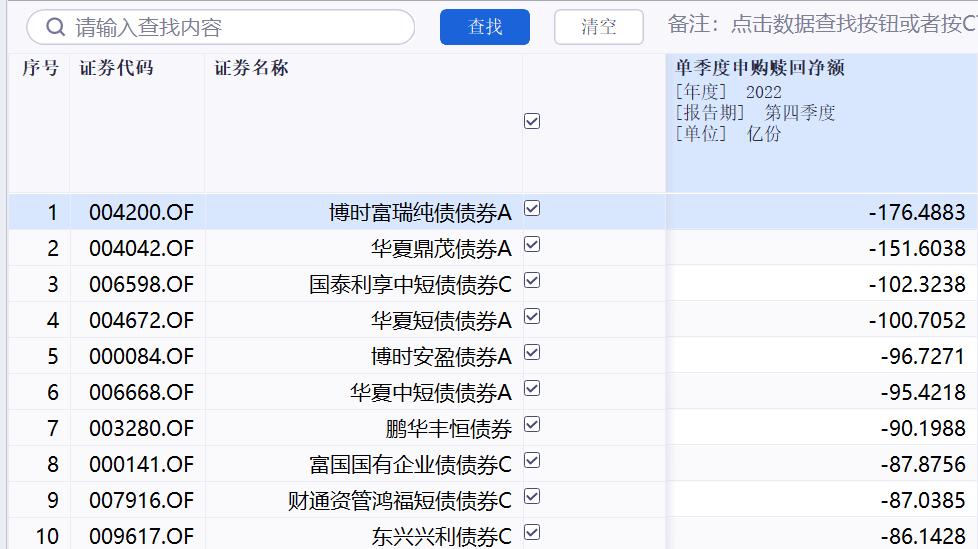Image resolution: width=978 pixels, height=549 pixels.
Task: Click the magnifier search icon
Action: [x=56, y=27]
